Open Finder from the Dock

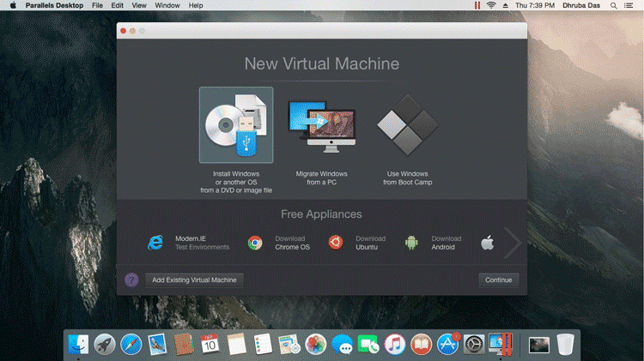[x=78, y=344]
